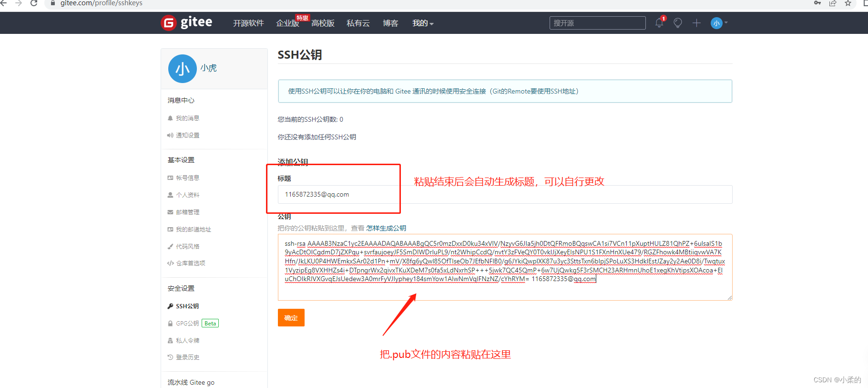The height and width of the screenshot is (388, 868).
Task: Open 通知设置 in the sidebar
Action: tap(187, 135)
